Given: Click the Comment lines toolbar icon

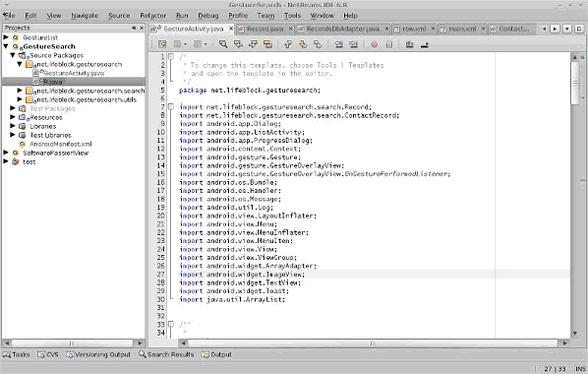Looking at the screenshot, I should point(409,44).
